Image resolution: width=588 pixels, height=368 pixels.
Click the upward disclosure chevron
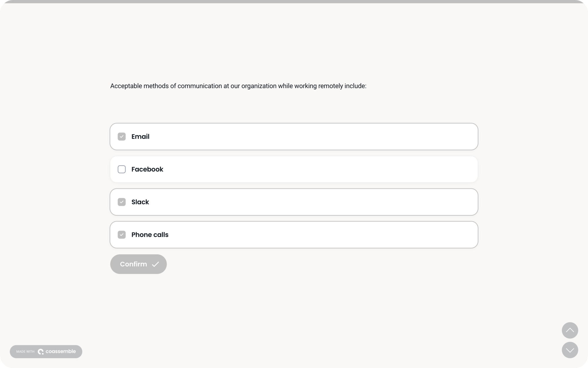click(x=570, y=330)
